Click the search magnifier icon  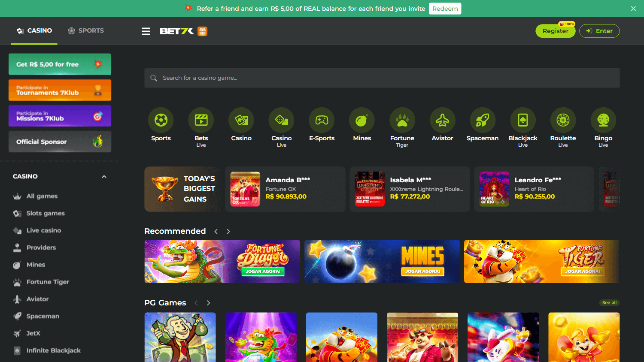point(154,78)
